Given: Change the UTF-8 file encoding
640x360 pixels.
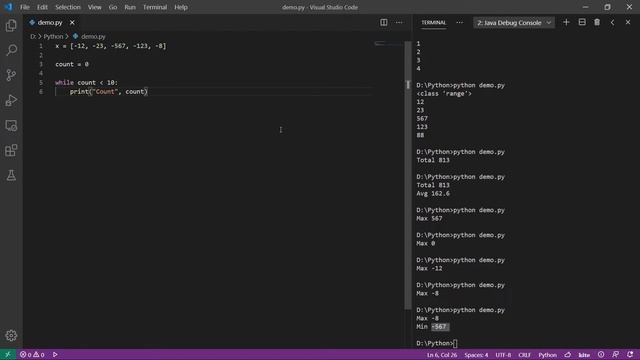Looking at the screenshot, I should 503,355.
